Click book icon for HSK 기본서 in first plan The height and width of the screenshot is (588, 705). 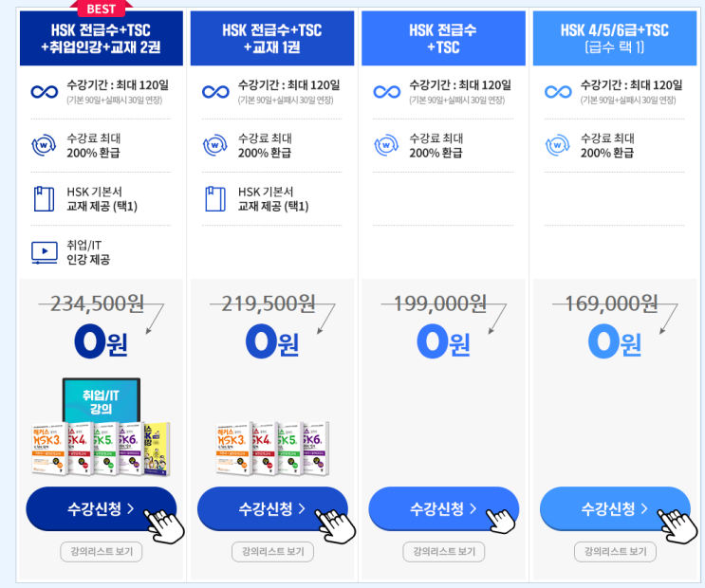click(x=45, y=198)
